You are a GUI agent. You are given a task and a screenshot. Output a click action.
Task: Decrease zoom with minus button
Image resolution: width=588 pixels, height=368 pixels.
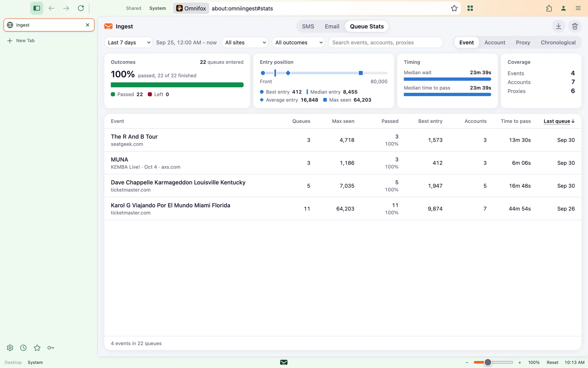[x=467, y=362]
